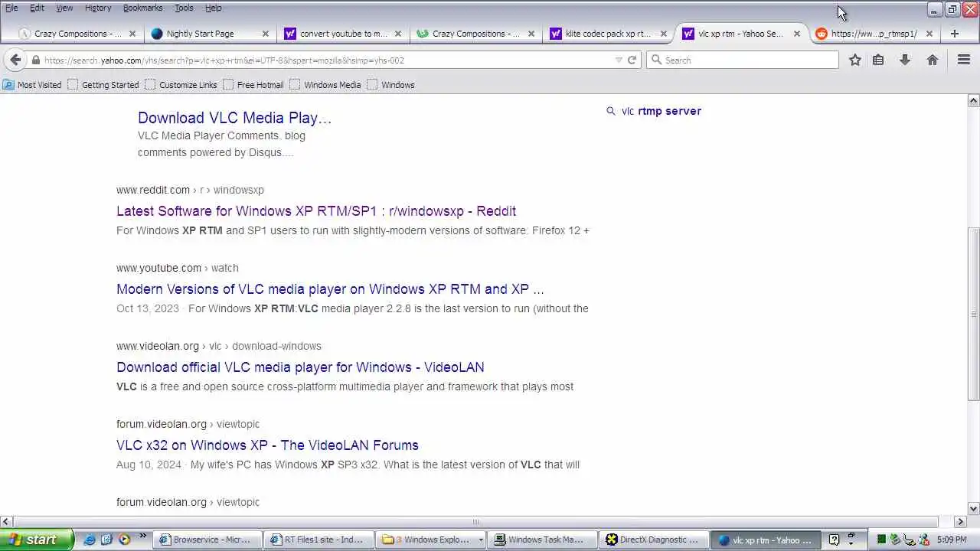Screen dimensions: 980x551
Task: Switch to DirectX Diagnostic taskbar button
Action: click(x=655, y=540)
